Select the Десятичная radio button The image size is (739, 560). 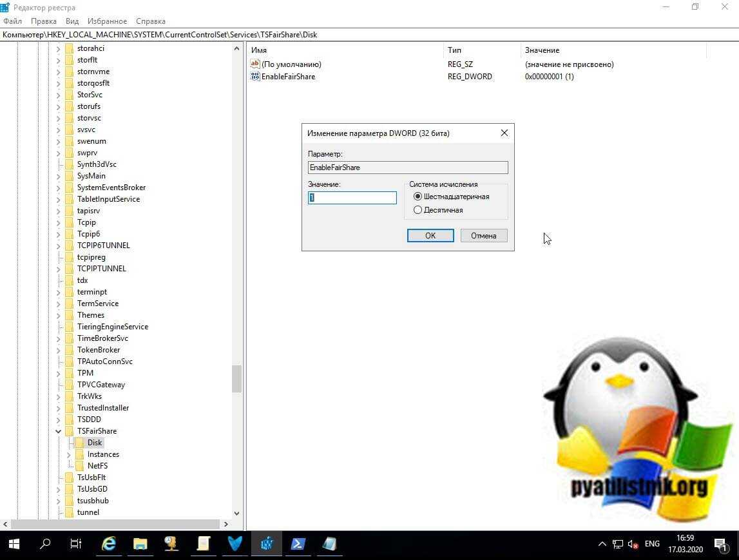tap(418, 210)
